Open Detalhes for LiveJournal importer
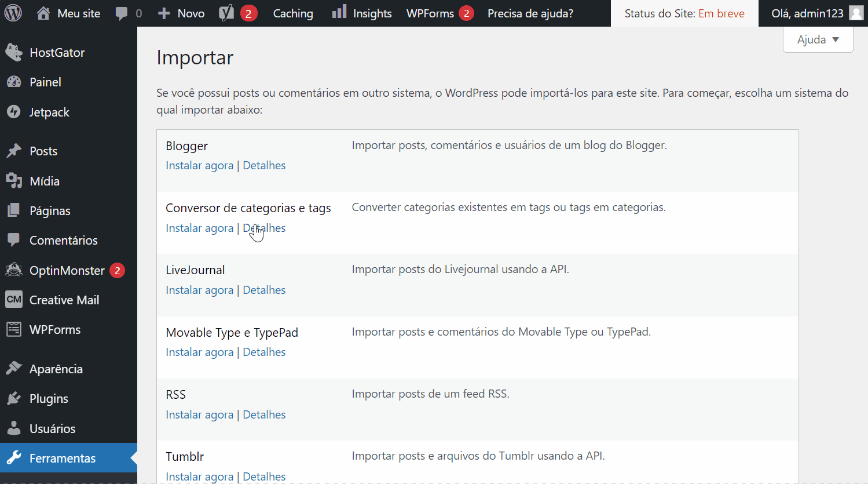This screenshot has height=484, width=868. (x=264, y=290)
